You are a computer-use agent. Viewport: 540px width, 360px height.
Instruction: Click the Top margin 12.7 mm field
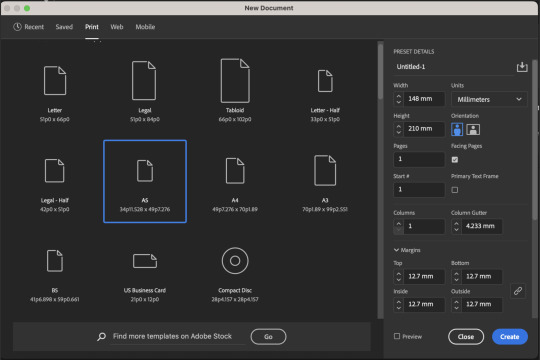pos(424,277)
